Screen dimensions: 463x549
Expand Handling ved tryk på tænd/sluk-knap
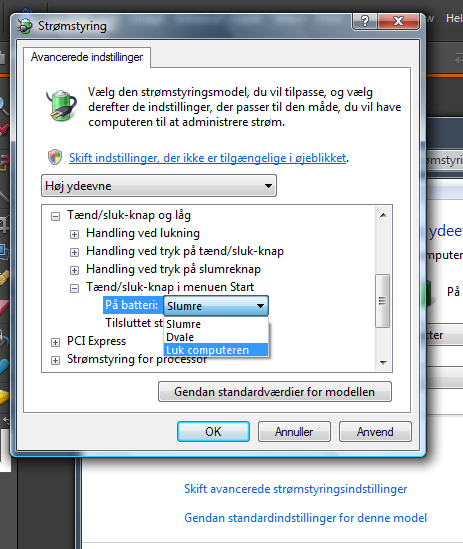click(74, 252)
